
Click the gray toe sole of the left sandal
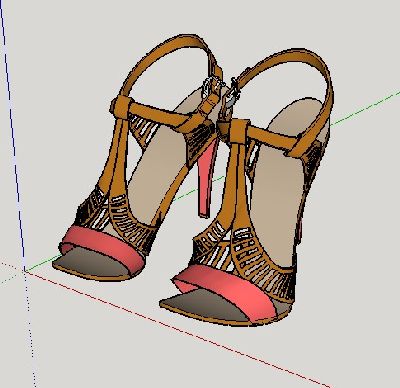[90, 265]
